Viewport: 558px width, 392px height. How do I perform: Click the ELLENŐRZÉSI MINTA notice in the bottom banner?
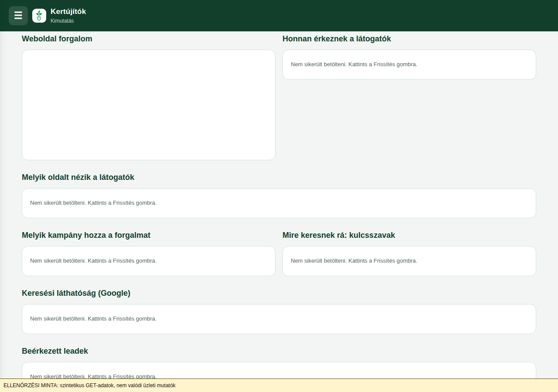click(89, 385)
